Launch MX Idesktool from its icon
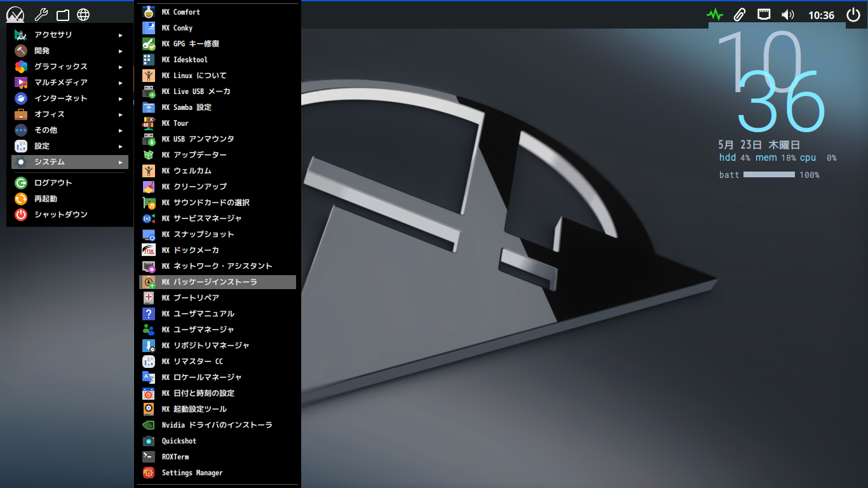This screenshot has height=488, width=868. [x=149, y=60]
